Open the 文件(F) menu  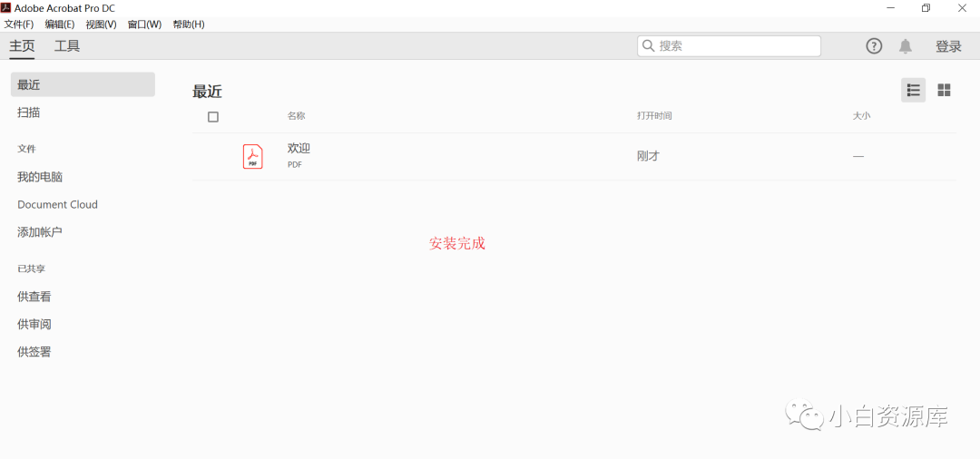[19, 24]
